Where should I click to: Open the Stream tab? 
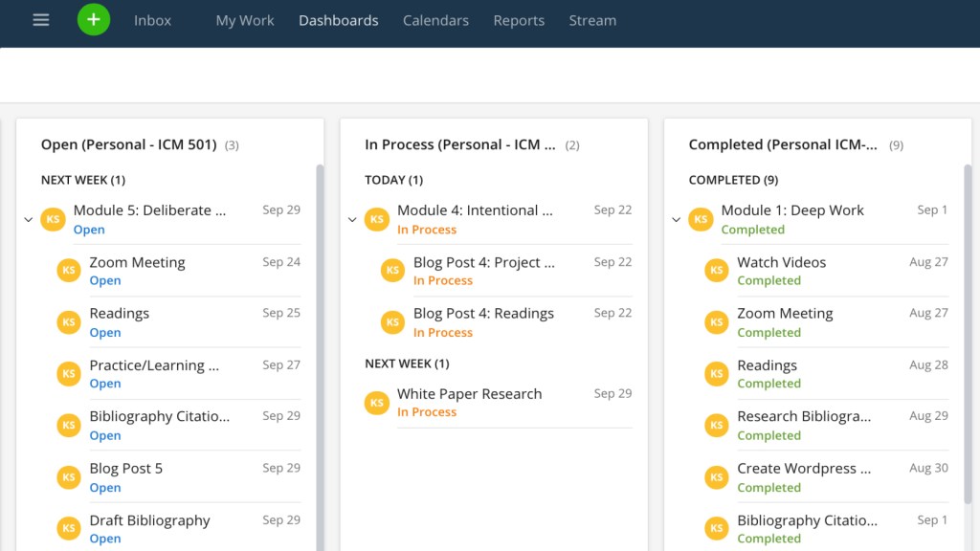click(x=592, y=20)
